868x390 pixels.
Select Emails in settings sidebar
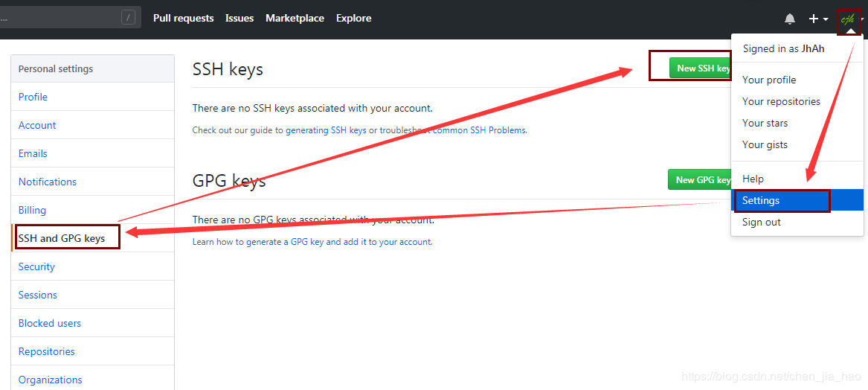pyautogui.click(x=92, y=153)
